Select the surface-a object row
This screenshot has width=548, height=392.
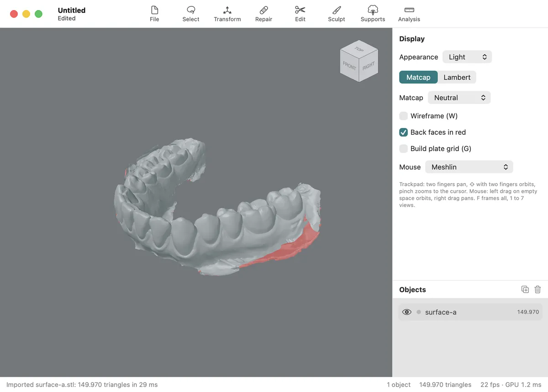point(470,312)
